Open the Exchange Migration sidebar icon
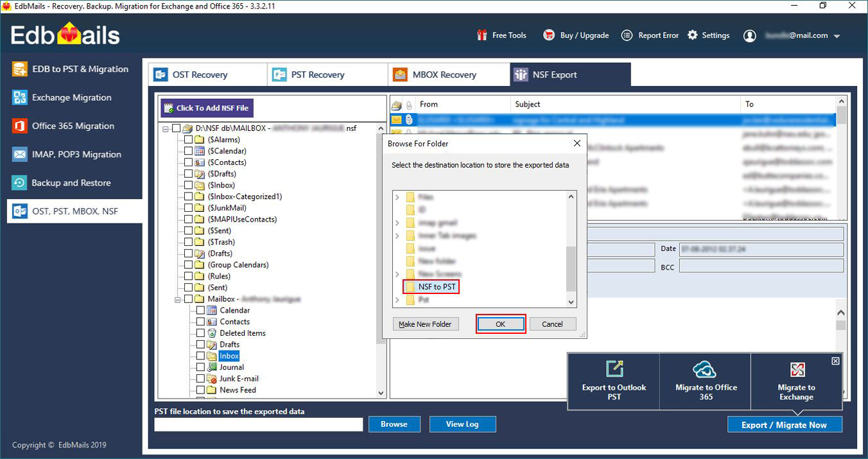Screen dimensions: 868x459 [x=20, y=98]
